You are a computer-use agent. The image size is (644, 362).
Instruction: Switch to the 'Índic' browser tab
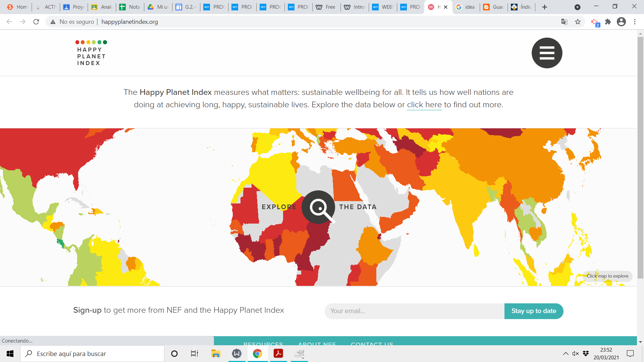click(x=522, y=7)
